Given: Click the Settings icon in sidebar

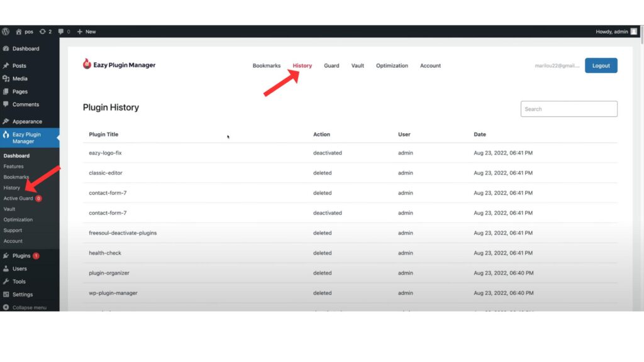Looking at the screenshot, I should (6, 295).
